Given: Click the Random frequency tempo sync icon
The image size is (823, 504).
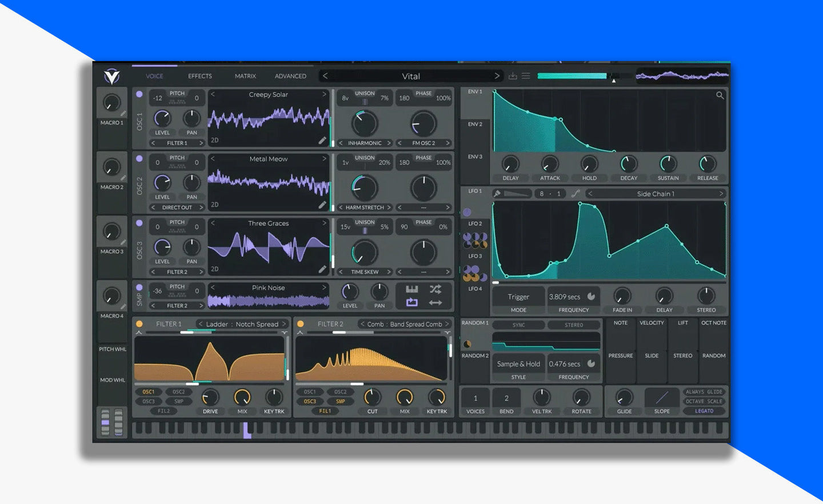Looking at the screenshot, I should 591,363.
